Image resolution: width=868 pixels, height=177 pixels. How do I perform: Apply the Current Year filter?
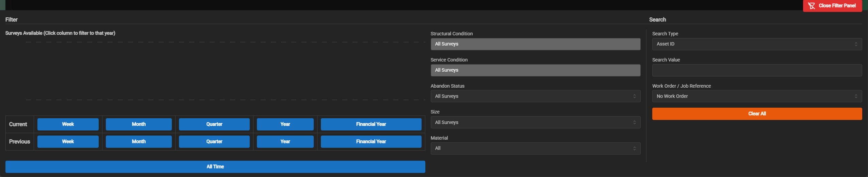pyautogui.click(x=285, y=124)
